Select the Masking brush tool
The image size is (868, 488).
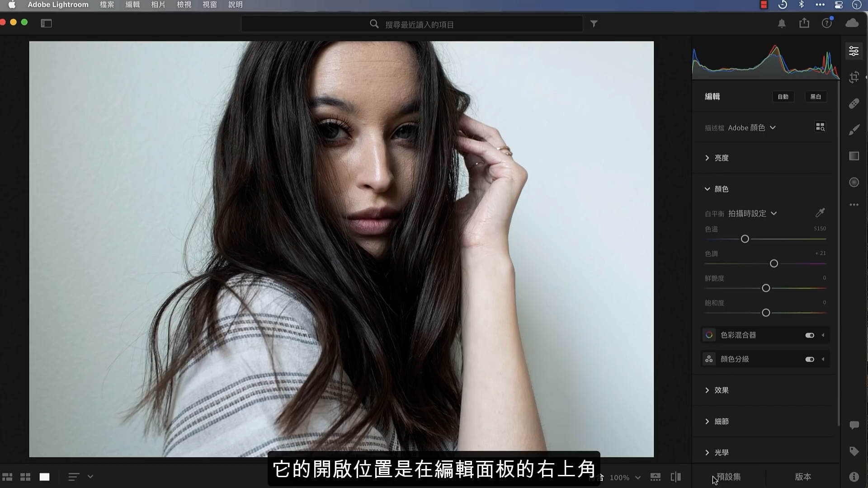[854, 129]
